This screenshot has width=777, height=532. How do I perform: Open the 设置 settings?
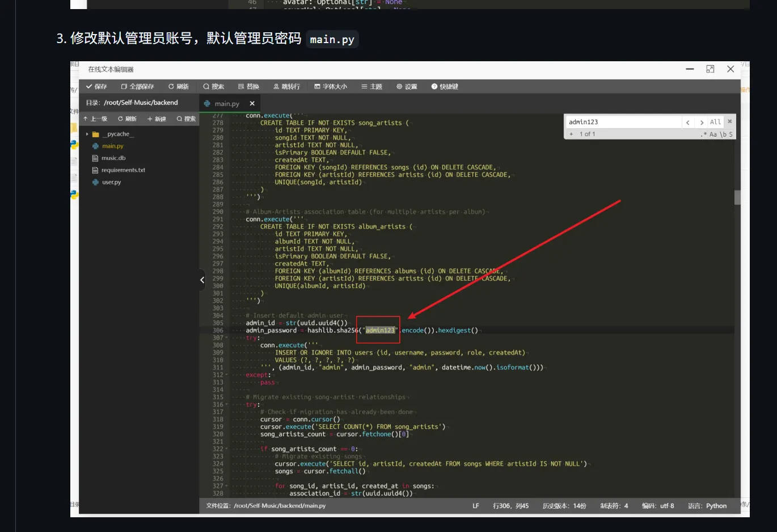coord(407,87)
